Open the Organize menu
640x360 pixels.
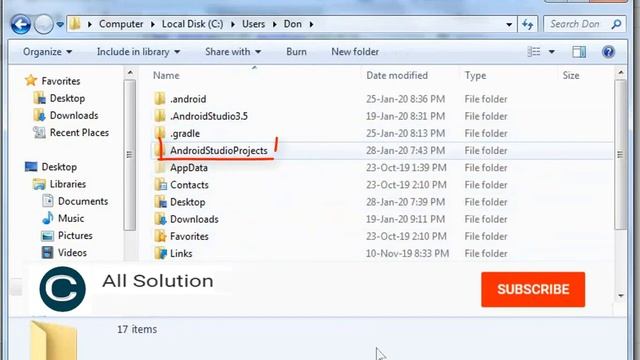47,52
